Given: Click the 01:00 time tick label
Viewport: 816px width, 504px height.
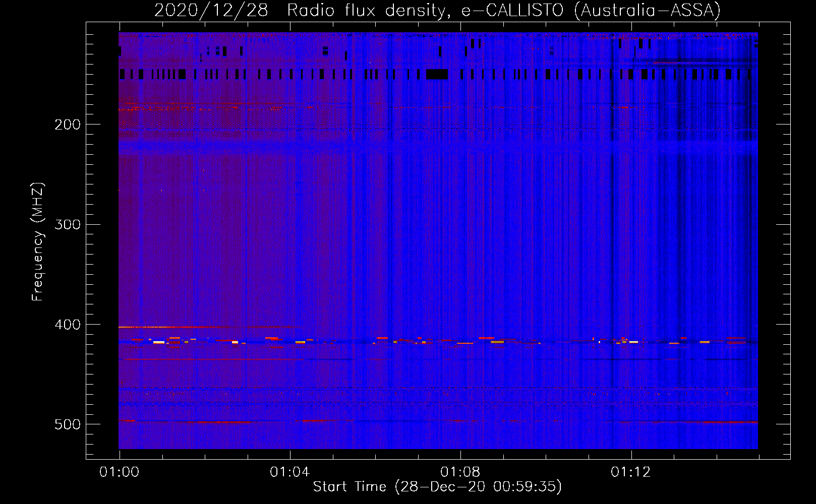Looking at the screenshot, I should 120,472.
